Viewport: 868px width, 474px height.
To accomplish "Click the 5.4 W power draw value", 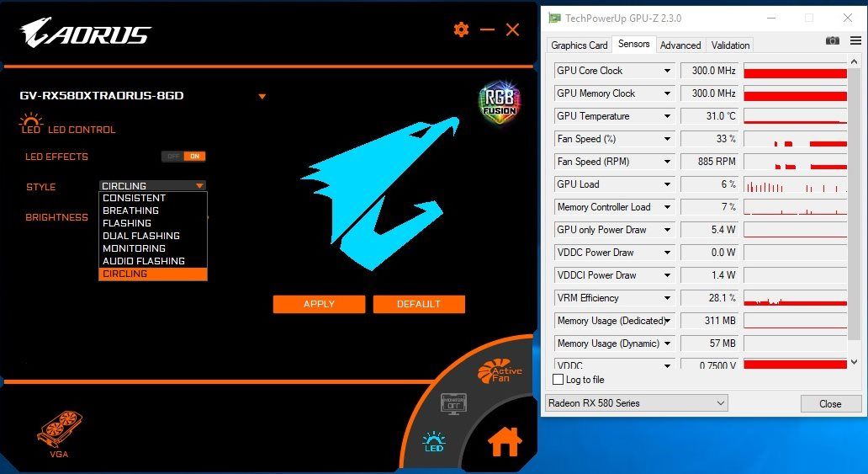I will (x=709, y=230).
